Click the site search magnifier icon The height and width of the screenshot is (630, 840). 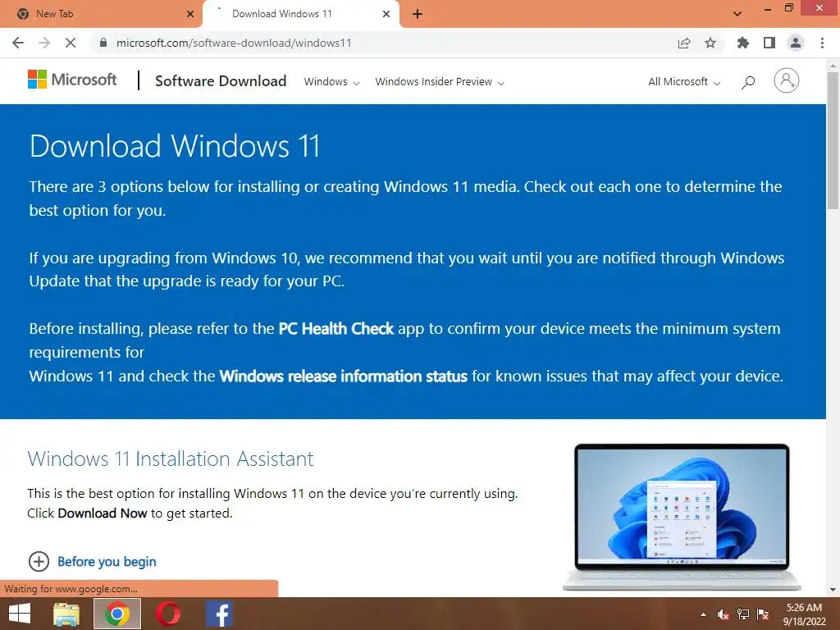[x=748, y=82]
